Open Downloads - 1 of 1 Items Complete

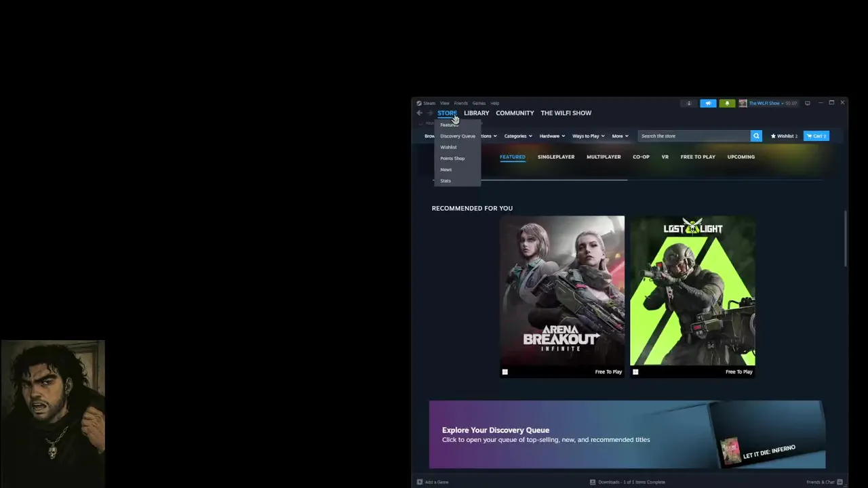(x=631, y=482)
